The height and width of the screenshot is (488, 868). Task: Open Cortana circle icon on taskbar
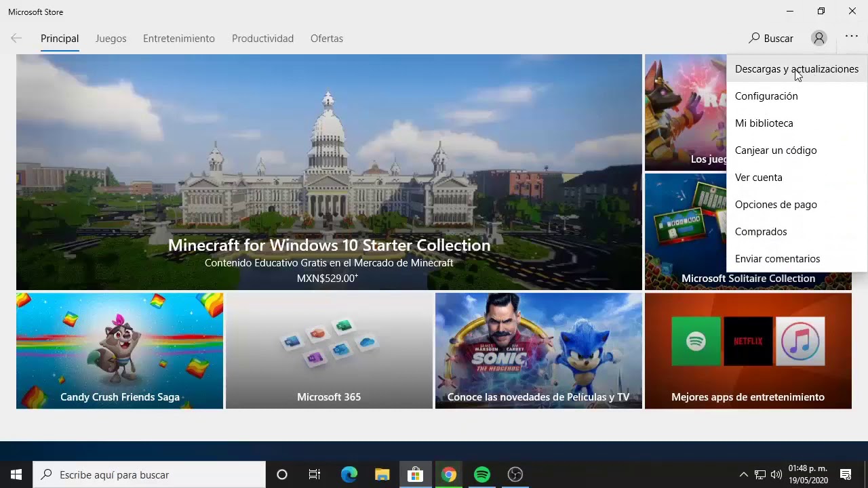click(282, 474)
